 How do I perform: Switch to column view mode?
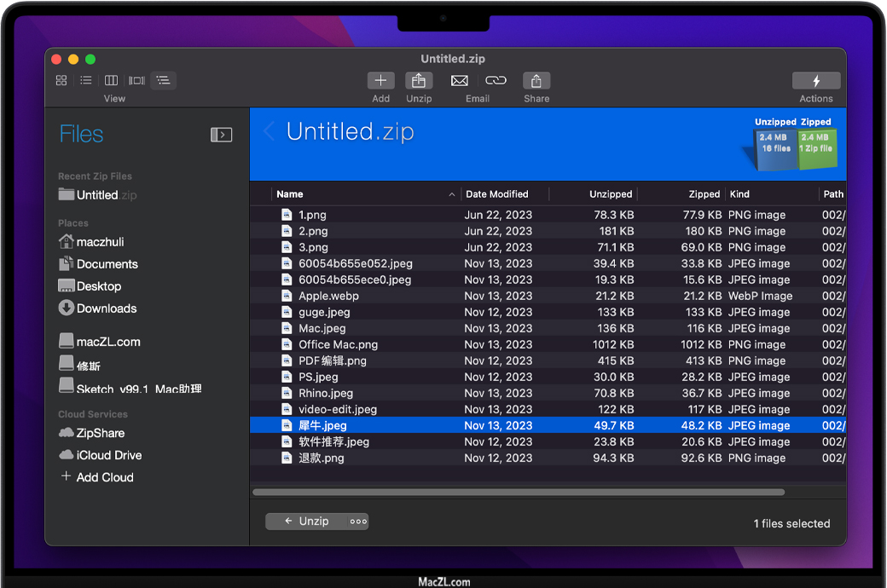(111, 81)
